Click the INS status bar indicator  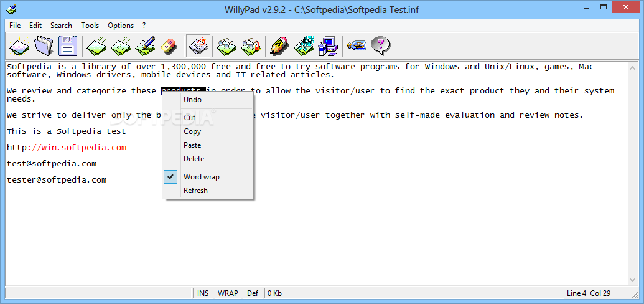(x=203, y=293)
